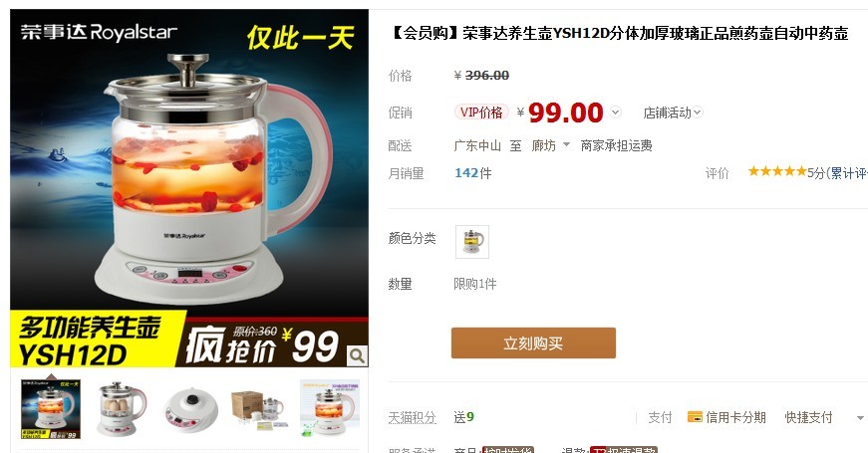Click the 立刻购买 button
Viewport: 868px width, 453px height.
(533, 342)
